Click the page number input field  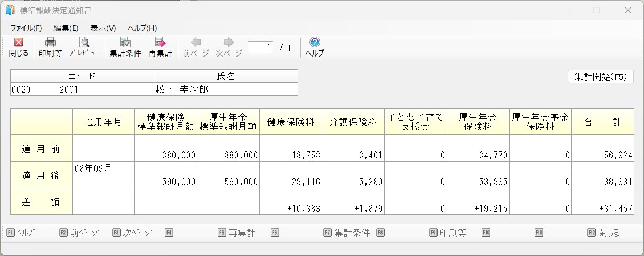pyautogui.click(x=260, y=47)
